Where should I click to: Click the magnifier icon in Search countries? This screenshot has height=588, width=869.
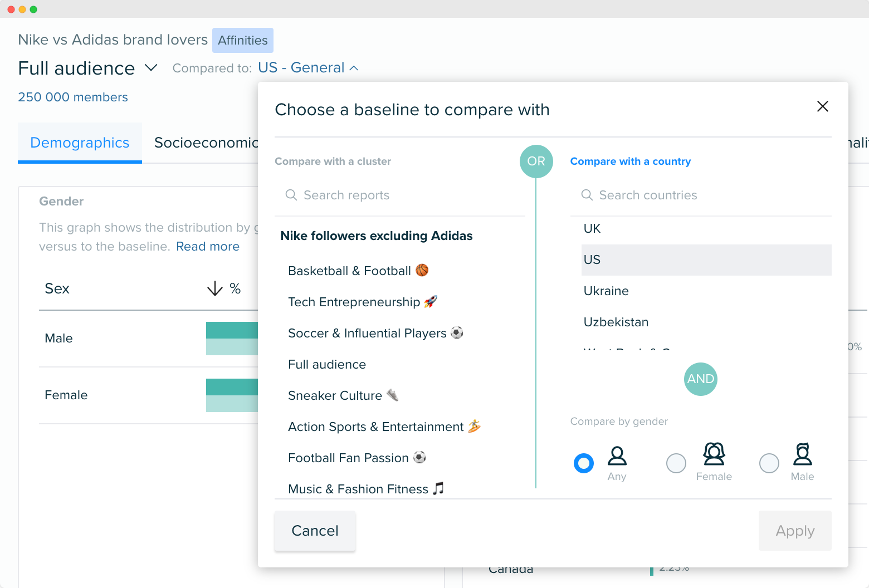coord(587,195)
